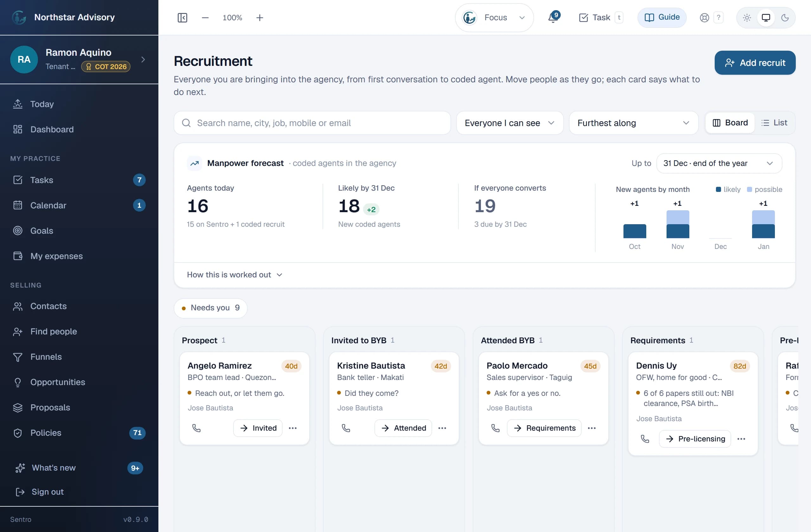Call Angelo Ramirez phone icon
The width and height of the screenshot is (811, 532).
[x=196, y=428]
